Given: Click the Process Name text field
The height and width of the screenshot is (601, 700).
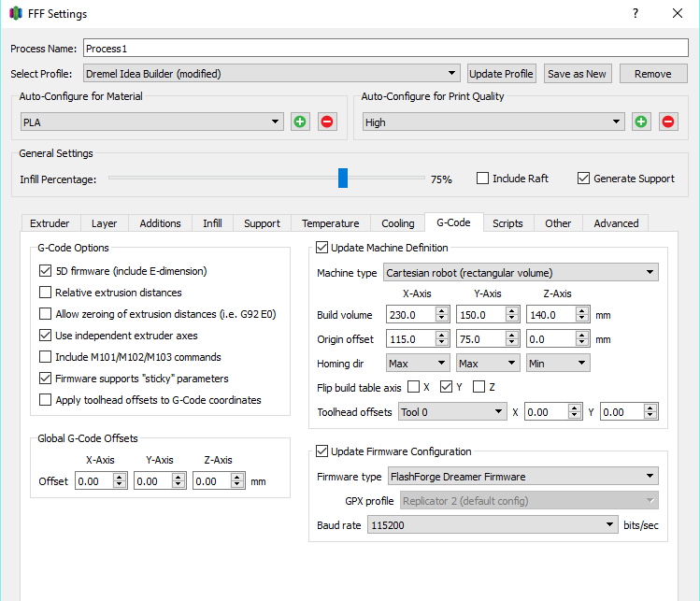Looking at the screenshot, I should (x=385, y=48).
